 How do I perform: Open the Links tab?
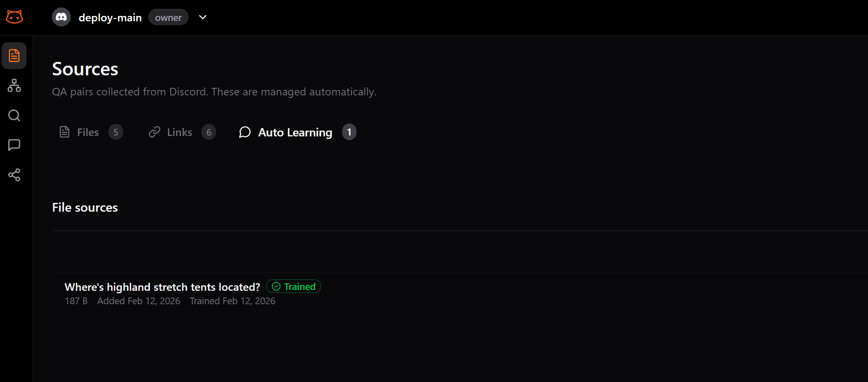[179, 132]
